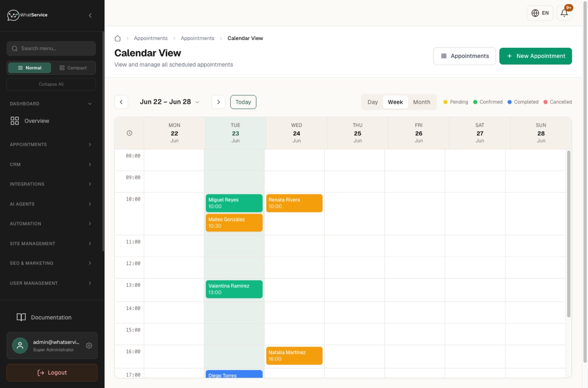Click the calendar vertical scrollbar
This screenshot has width=588, height=388.
coord(568,234)
